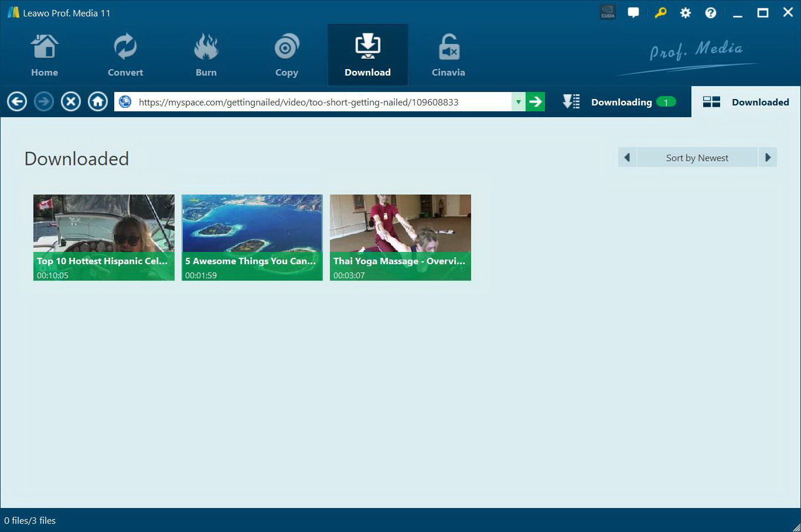Open the help menu
Viewport: 801px width, 532px height.
710,12
